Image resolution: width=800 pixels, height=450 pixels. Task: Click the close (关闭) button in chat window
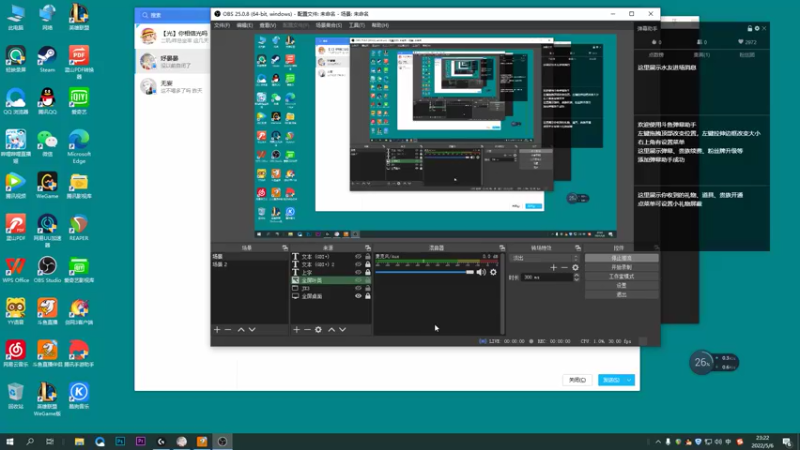[577, 380]
